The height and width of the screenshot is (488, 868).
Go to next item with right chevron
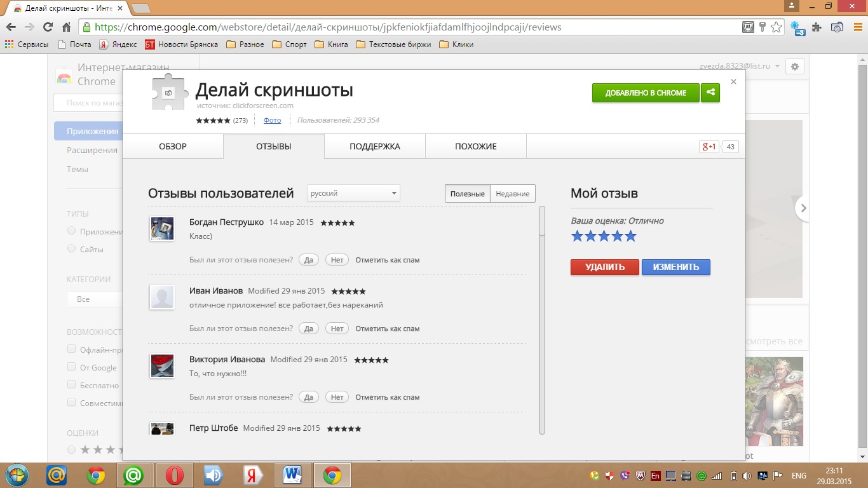point(803,208)
